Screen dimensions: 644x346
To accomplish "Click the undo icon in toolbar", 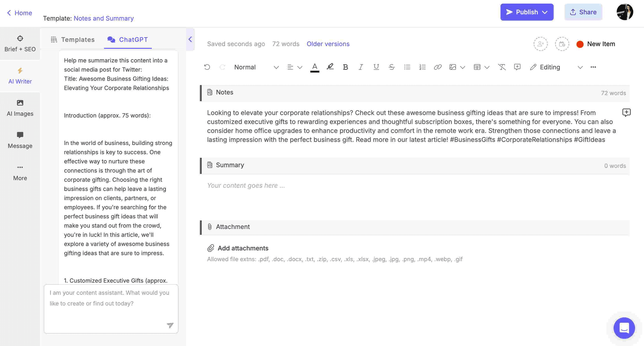I will click(x=207, y=67).
